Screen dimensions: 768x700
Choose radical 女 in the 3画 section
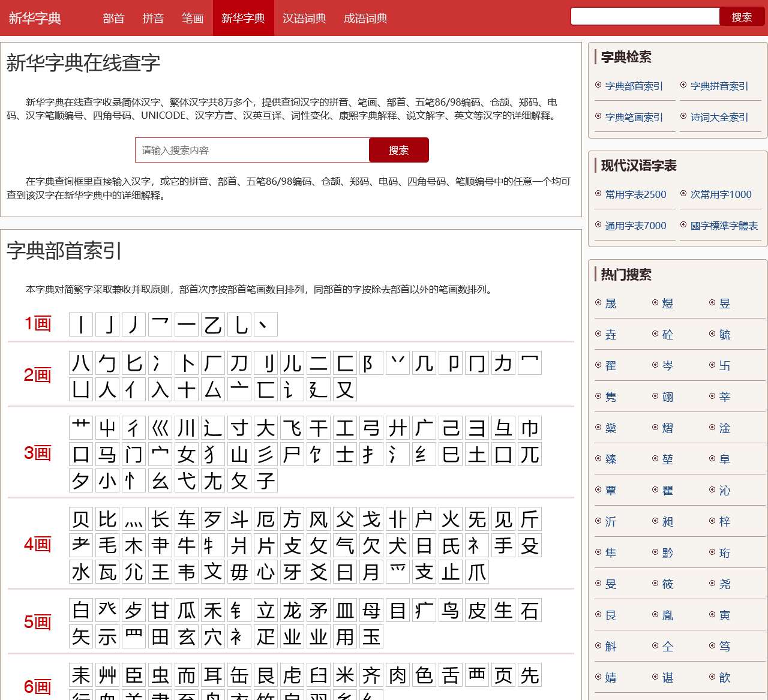[187, 454]
